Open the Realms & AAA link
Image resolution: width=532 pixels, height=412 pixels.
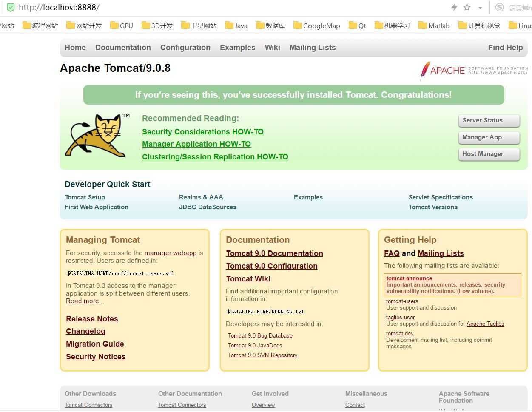[x=201, y=197]
